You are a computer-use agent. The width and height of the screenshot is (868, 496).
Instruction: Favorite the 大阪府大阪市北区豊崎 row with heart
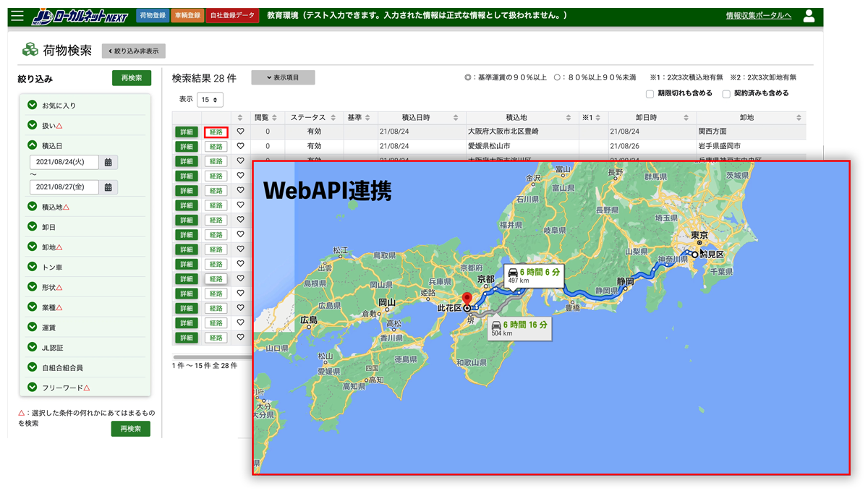[241, 132]
